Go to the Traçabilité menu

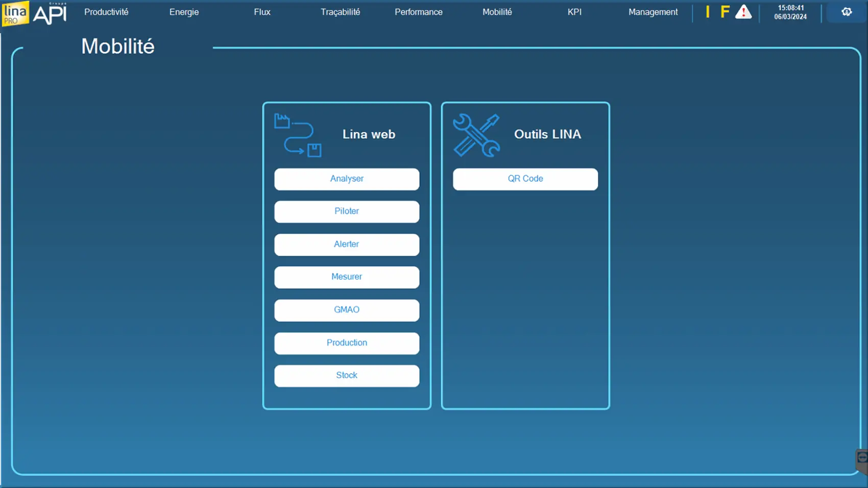point(340,12)
